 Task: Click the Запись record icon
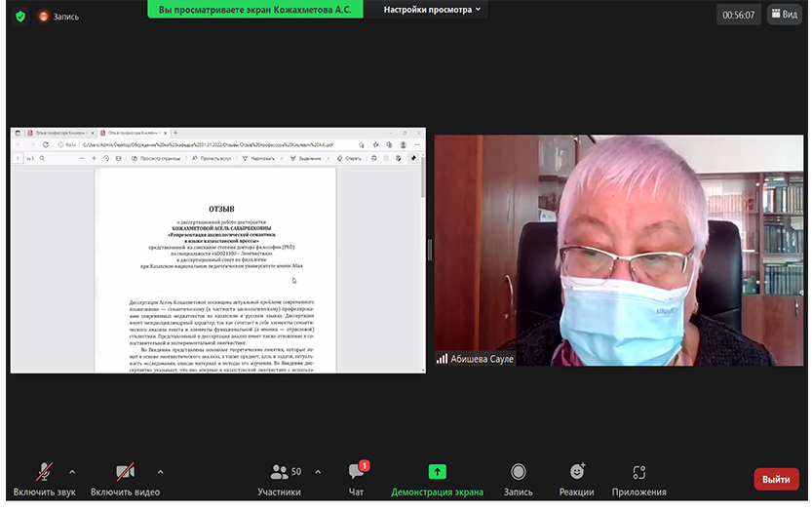(518, 473)
